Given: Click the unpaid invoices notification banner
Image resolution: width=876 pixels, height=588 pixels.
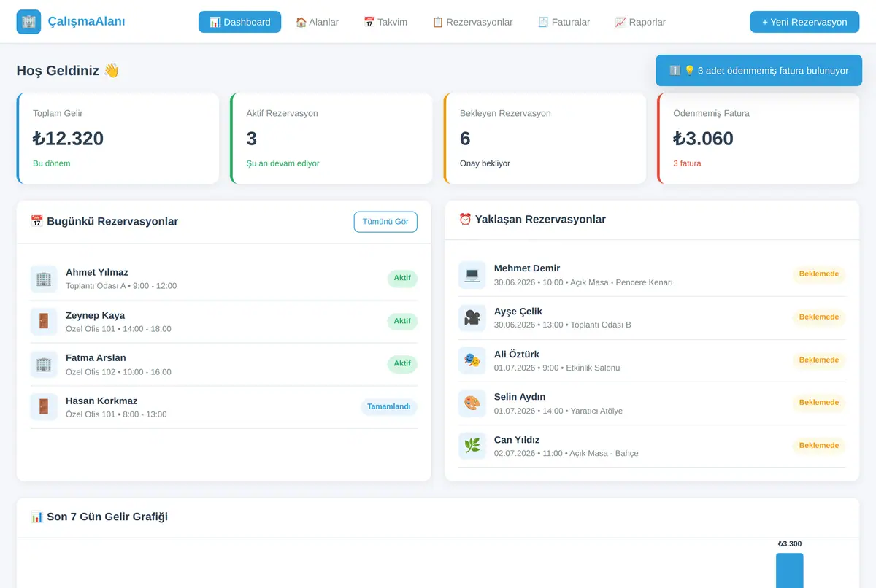Looking at the screenshot, I should click(758, 71).
